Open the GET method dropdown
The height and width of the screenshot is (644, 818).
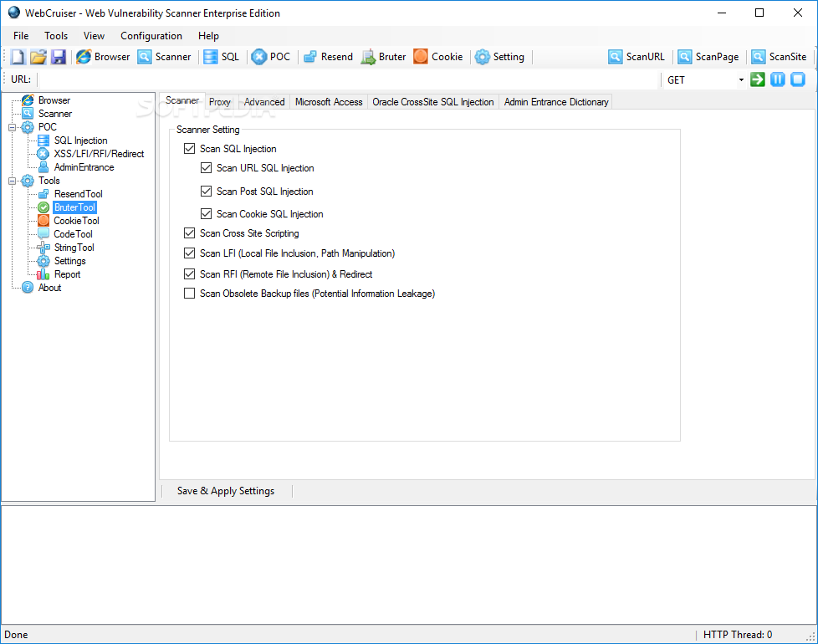click(741, 79)
